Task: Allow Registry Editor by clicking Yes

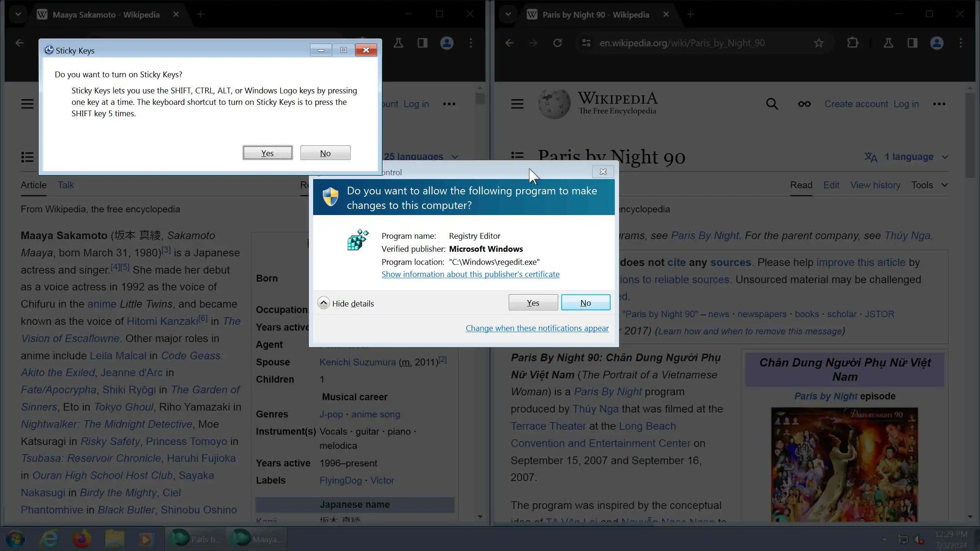Action: point(532,303)
